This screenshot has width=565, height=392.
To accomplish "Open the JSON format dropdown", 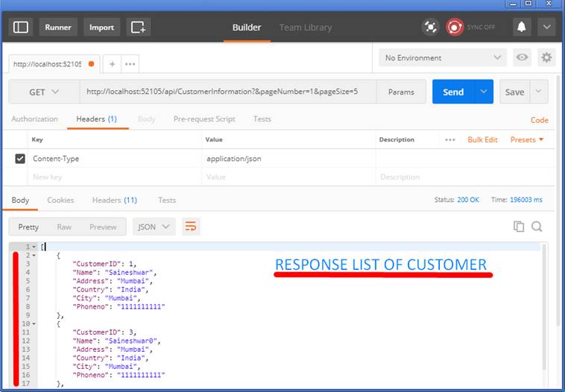I will (x=154, y=227).
